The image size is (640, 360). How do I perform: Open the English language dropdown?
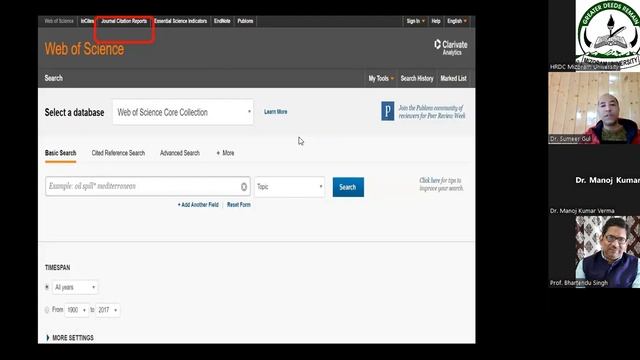click(x=457, y=21)
